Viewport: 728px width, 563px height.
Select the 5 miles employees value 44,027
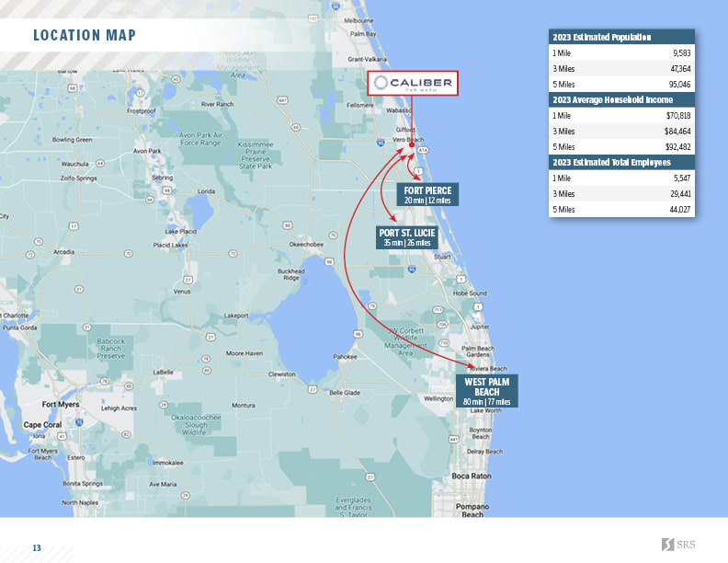[x=679, y=210]
